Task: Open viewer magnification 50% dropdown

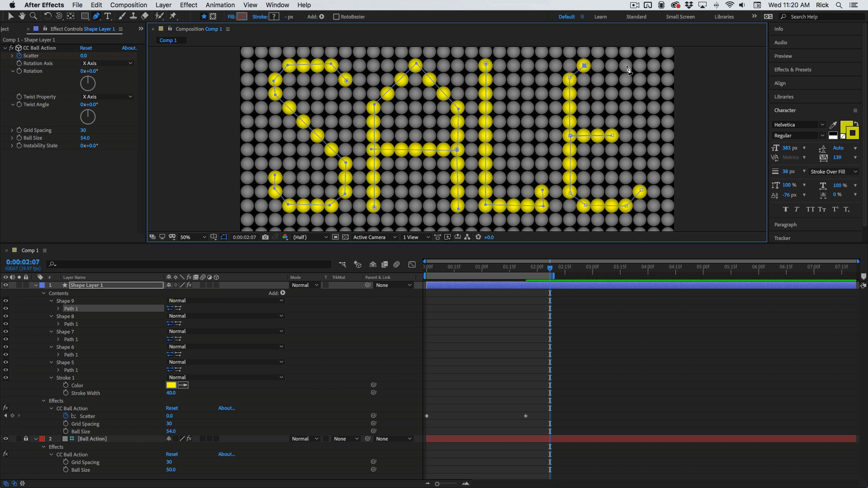Action: coord(193,237)
